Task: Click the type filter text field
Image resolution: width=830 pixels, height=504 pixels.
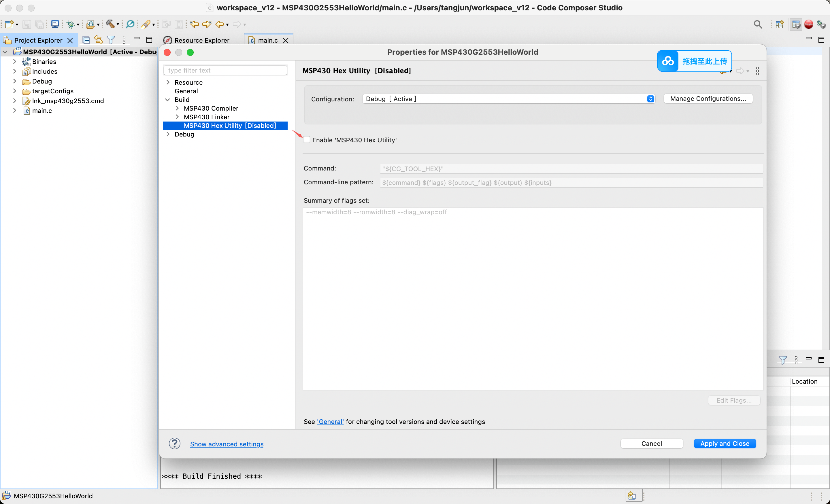Action: 225,70
